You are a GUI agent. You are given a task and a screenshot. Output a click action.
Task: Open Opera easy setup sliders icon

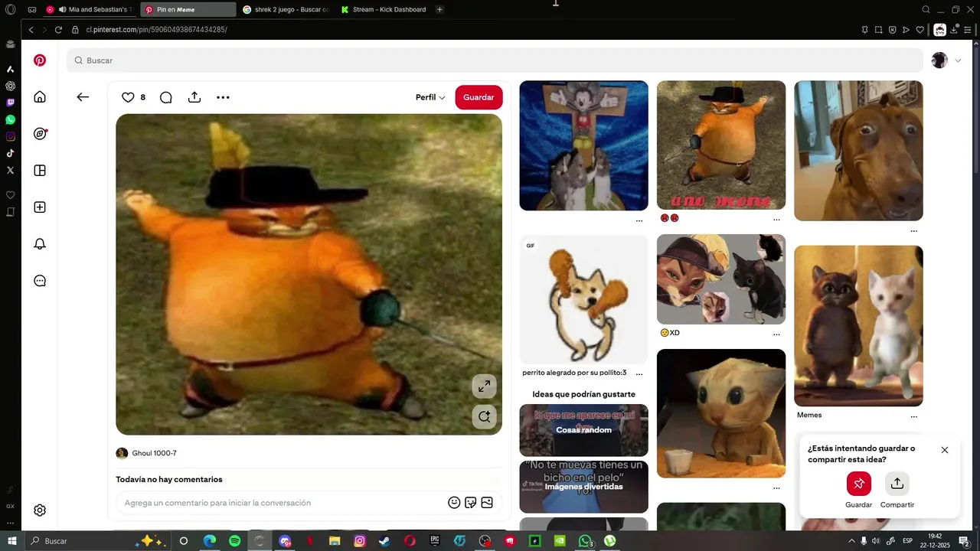[x=967, y=30]
